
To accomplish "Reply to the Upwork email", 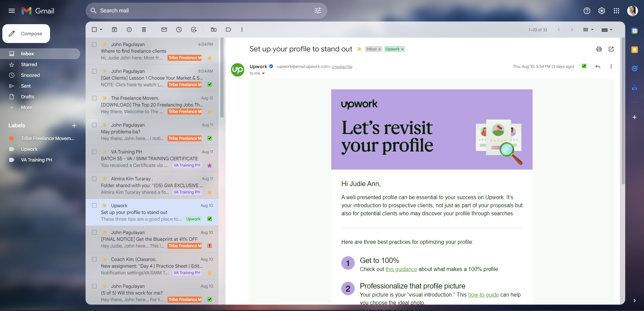I will tap(598, 66).
